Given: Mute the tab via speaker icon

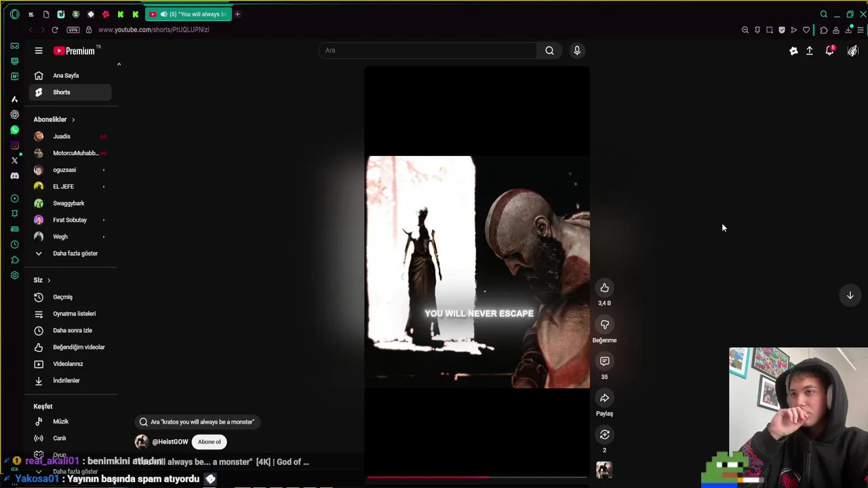Looking at the screenshot, I should coord(163,14).
